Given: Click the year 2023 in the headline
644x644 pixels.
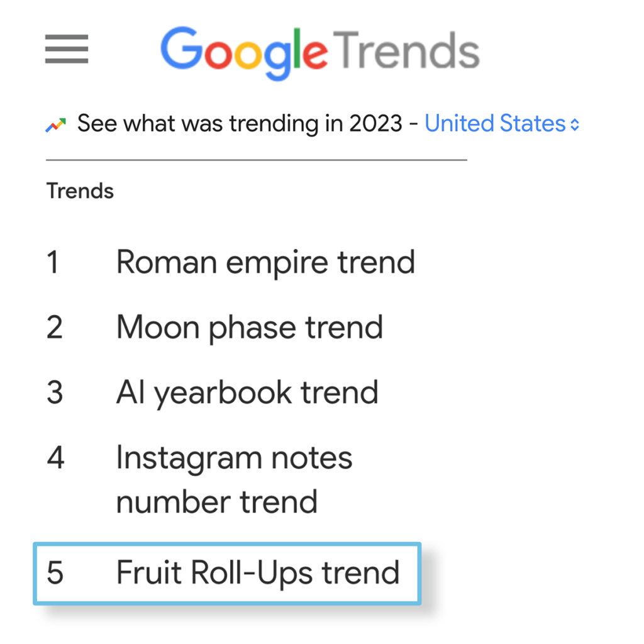Looking at the screenshot, I should (x=374, y=123).
